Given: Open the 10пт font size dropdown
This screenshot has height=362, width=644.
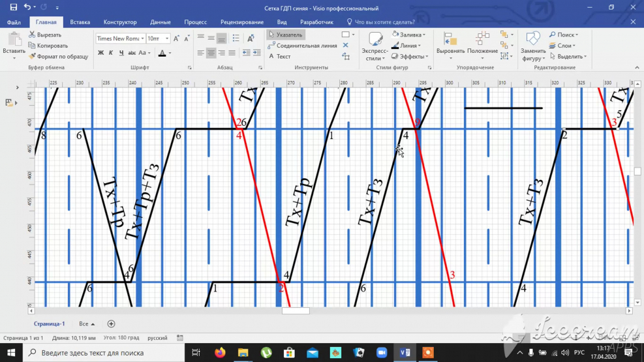Looking at the screenshot, I should (x=167, y=38).
